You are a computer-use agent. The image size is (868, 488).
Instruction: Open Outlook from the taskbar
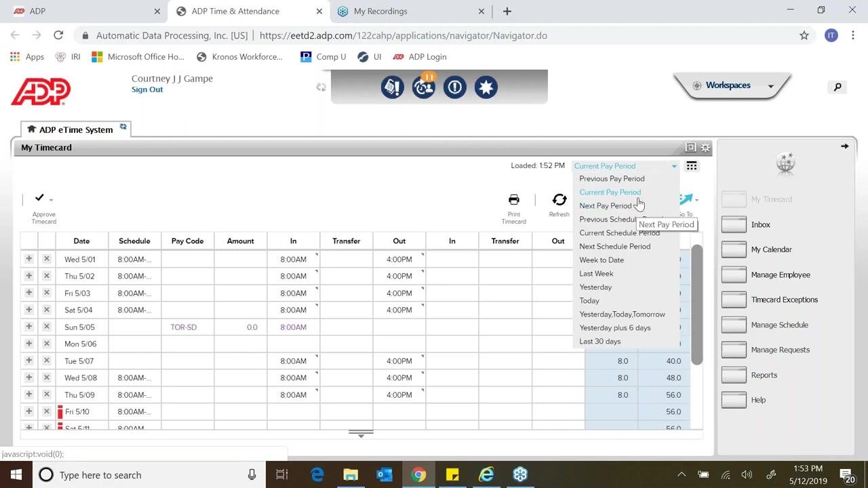click(x=384, y=474)
